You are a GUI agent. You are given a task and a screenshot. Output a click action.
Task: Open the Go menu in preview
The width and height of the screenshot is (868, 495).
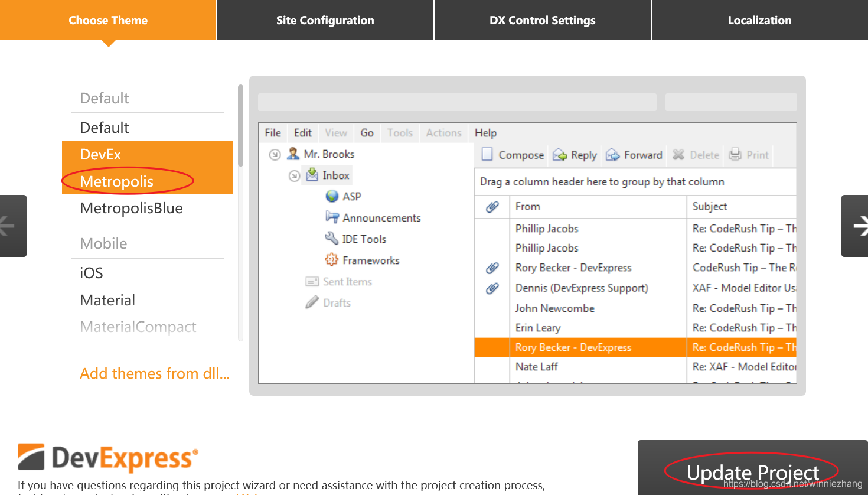367,133
